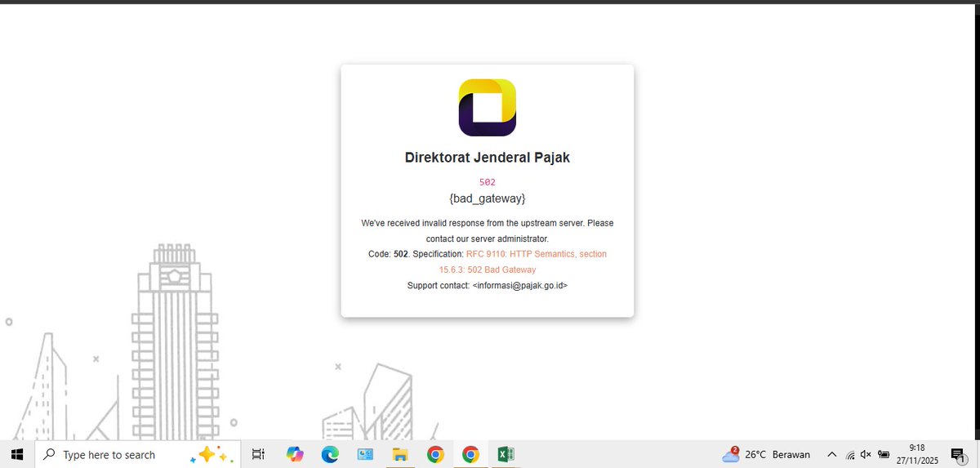Open the Windows Start menu

point(16,454)
